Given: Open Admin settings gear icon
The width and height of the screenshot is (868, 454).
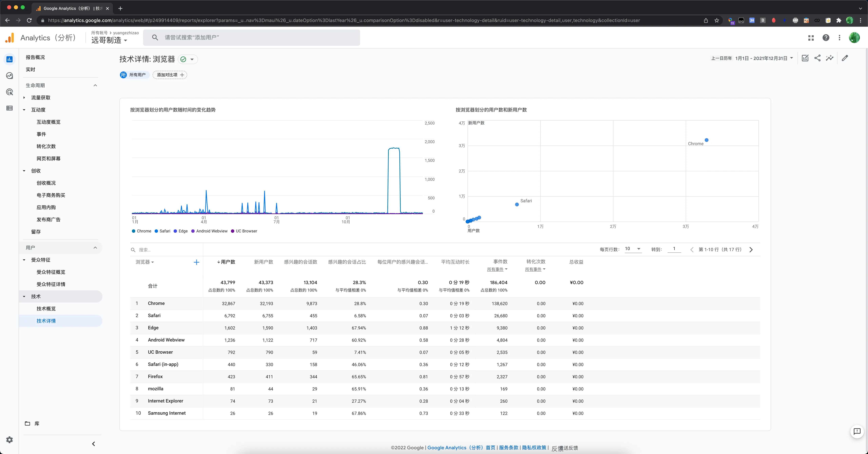Looking at the screenshot, I should pos(9,440).
